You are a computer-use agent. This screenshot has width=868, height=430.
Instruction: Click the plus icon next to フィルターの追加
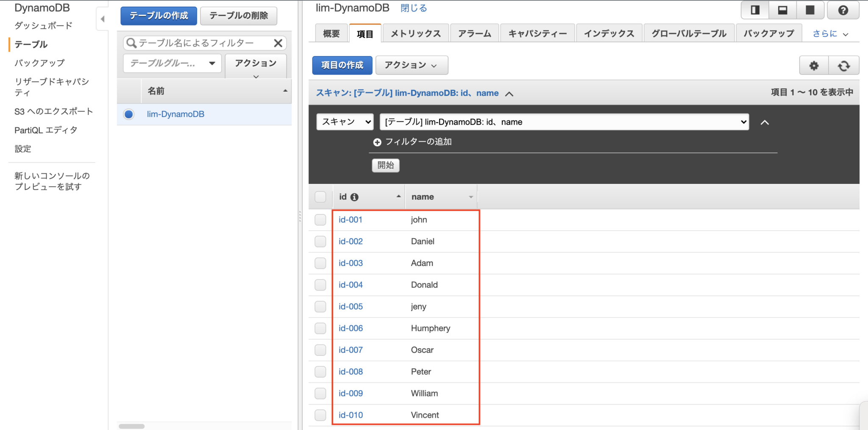pyautogui.click(x=377, y=142)
